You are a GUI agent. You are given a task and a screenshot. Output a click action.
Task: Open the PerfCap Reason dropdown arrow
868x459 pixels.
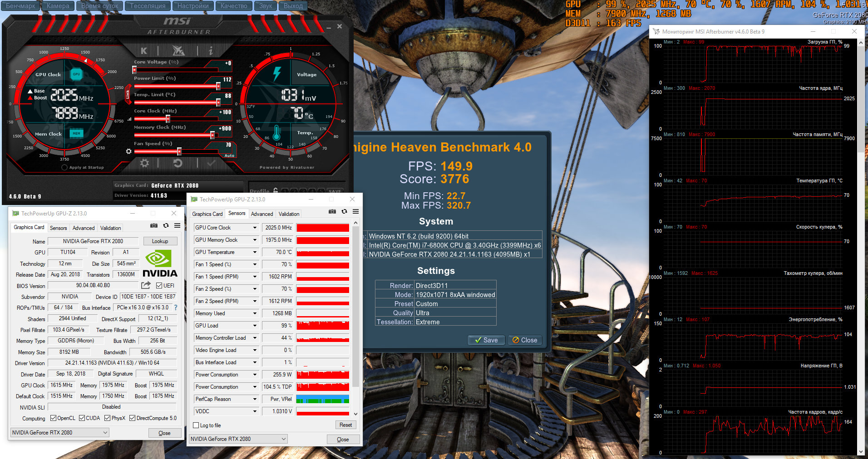click(x=255, y=399)
